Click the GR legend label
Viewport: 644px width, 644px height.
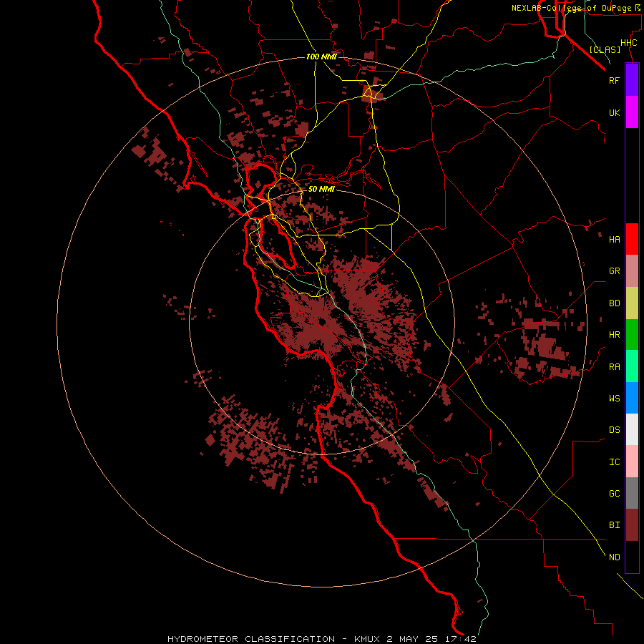pos(615,271)
